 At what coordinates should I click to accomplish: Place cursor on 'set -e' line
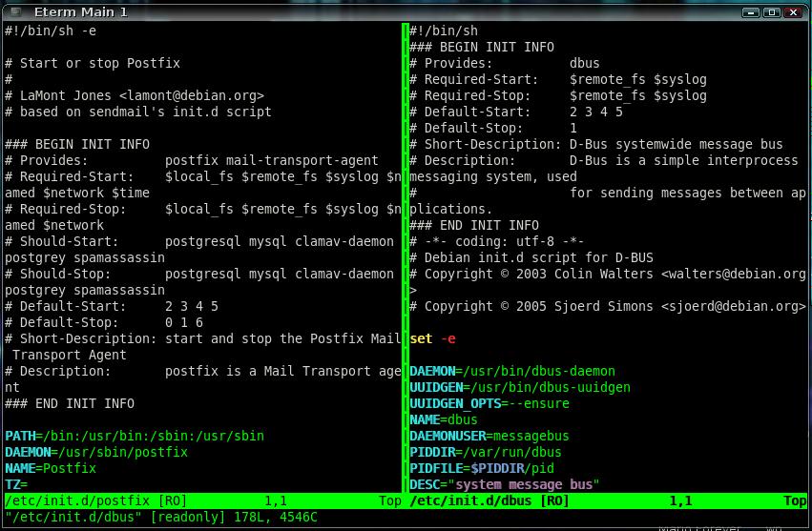tap(432, 338)
